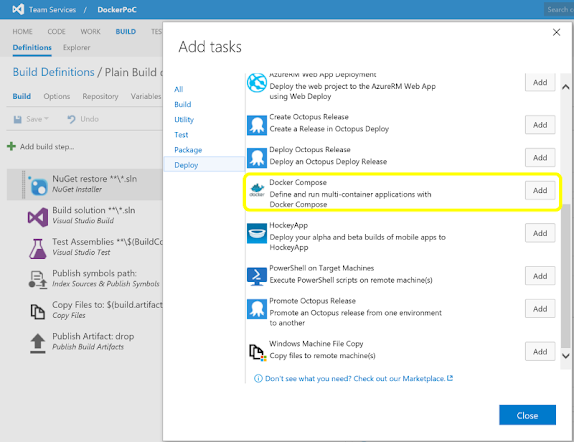Screen dimensions: 574x442
Task: Click the HockeyApp task icon
Action: (257, 233)
